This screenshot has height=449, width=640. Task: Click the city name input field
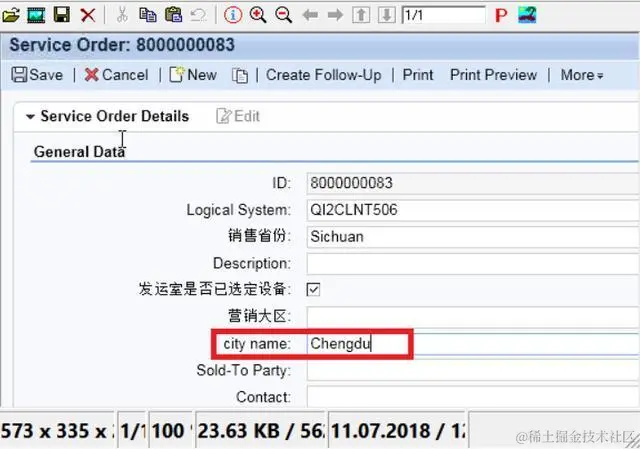[x=473, y=344]
